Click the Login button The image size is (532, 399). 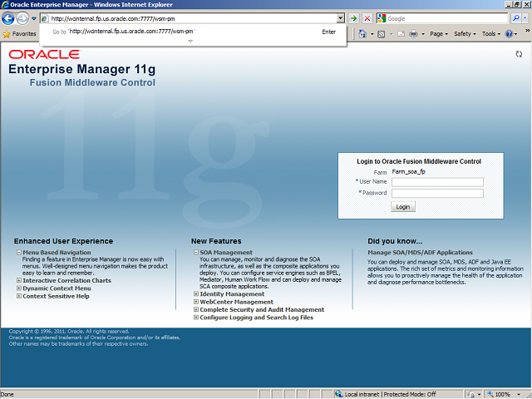pyautogui.click(x=402, y=207)
